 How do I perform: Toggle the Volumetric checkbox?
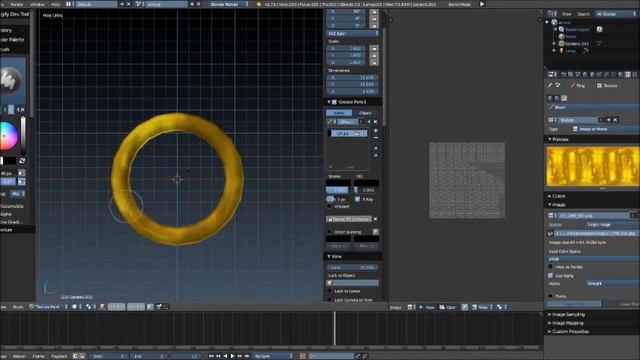(329, 207)
